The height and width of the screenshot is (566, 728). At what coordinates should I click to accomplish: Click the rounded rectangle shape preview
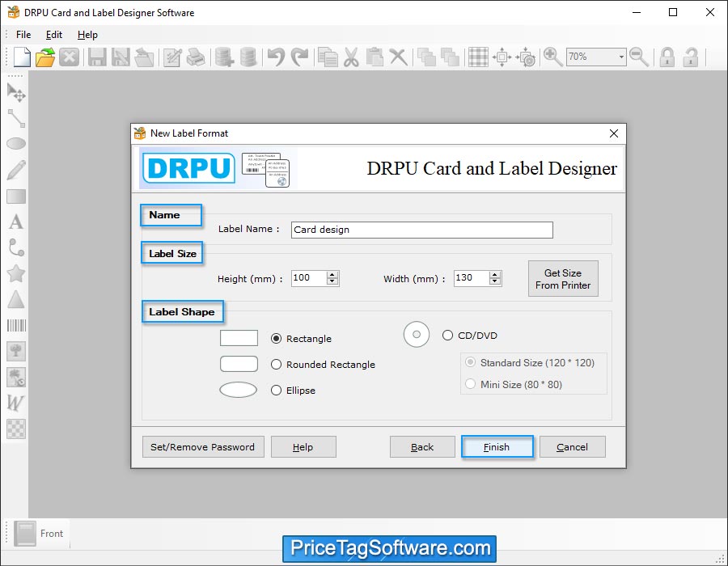(239, 364)
